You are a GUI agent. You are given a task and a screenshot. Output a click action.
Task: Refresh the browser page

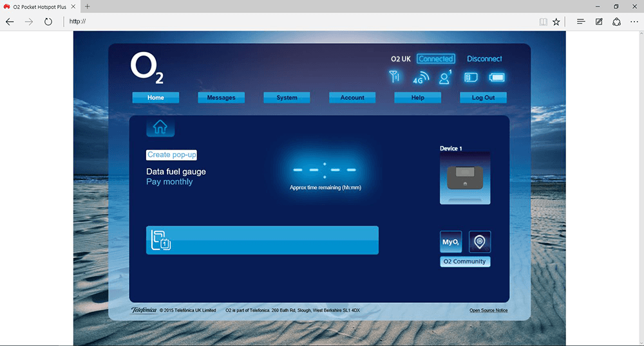coord(48,22)
